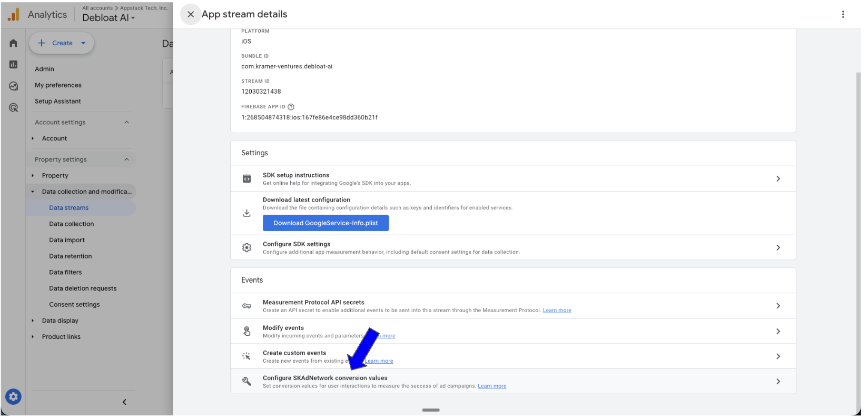Click the Create custom events sparkle icon
868x420 pixels.
click(x=246, y=356)
